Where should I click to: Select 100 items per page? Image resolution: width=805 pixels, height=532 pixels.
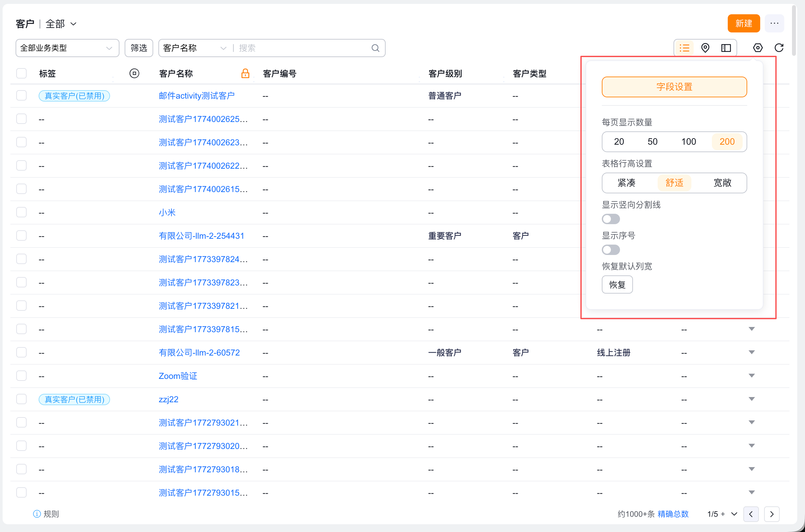point(688,142)
